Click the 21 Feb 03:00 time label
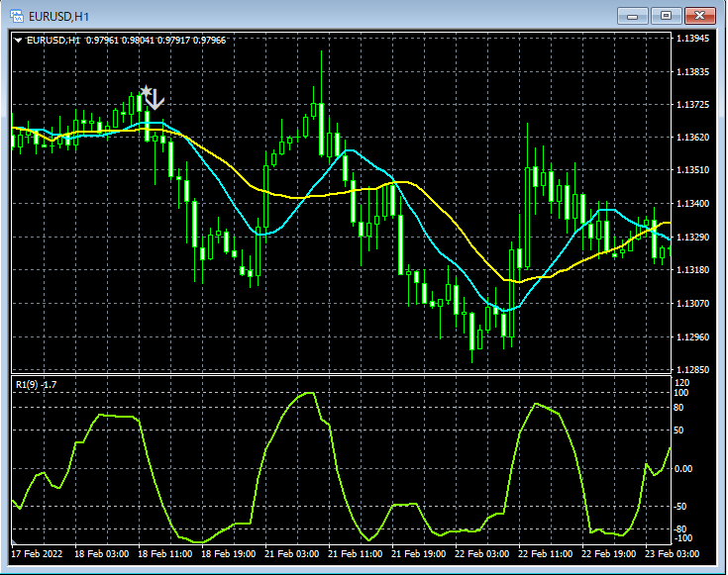This screenshot has width=728, height=575. click(x=292, y=553)
